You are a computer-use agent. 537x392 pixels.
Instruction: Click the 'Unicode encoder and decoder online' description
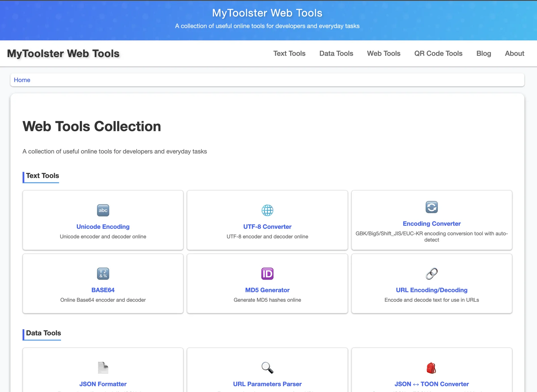pyautogui.click(x=103, y=237)
